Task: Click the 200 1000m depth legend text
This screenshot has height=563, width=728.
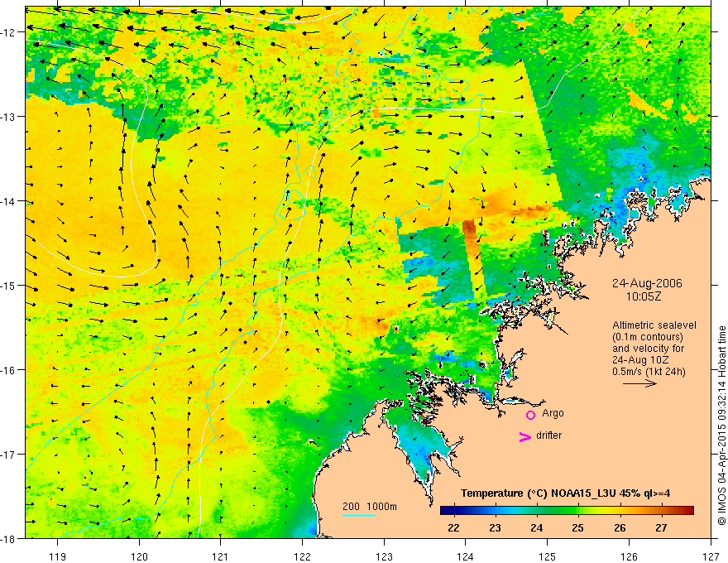Action: coord(370,507)
